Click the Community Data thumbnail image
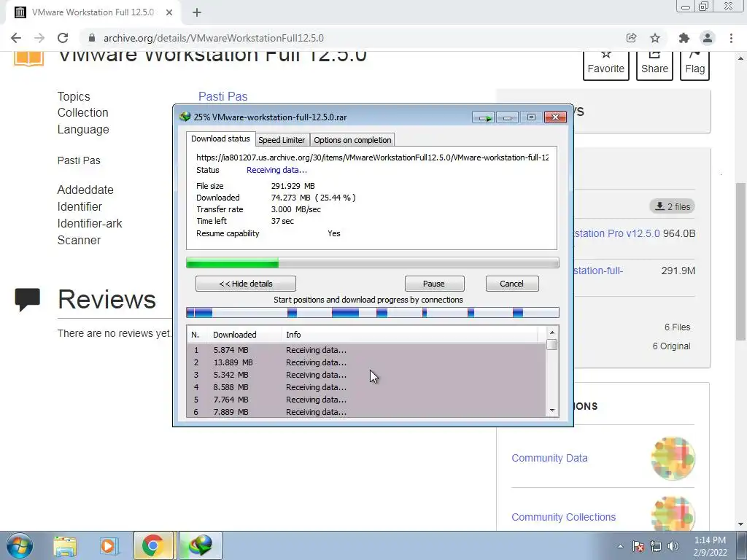747x560 pixels. click(673, 459)
